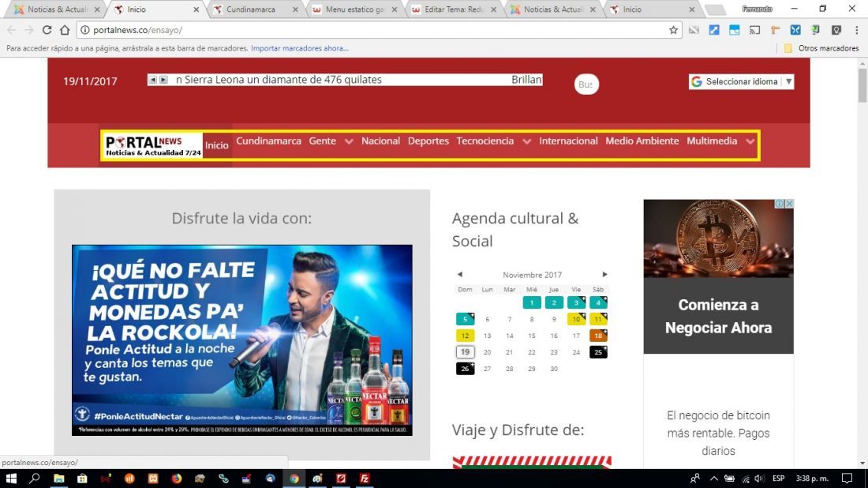Open calendar event on November 18
This screenshot has width=868, height=488.
tap(598, 336)
